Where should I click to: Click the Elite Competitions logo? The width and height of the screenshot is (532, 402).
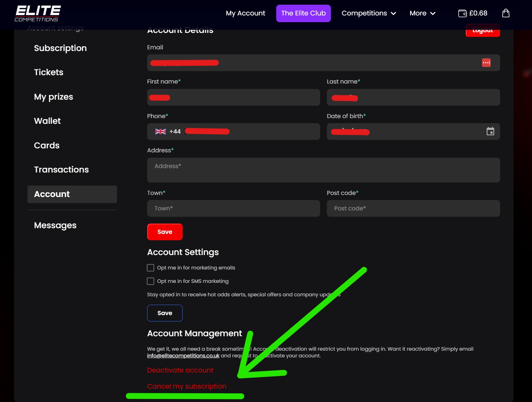point(38,13)
